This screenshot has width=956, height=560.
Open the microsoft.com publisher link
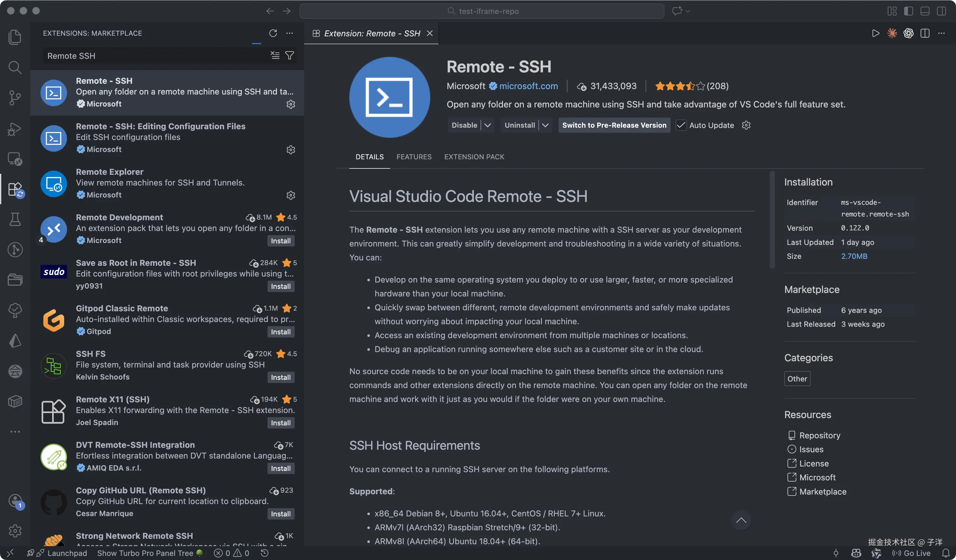click(x=529, y=86)
